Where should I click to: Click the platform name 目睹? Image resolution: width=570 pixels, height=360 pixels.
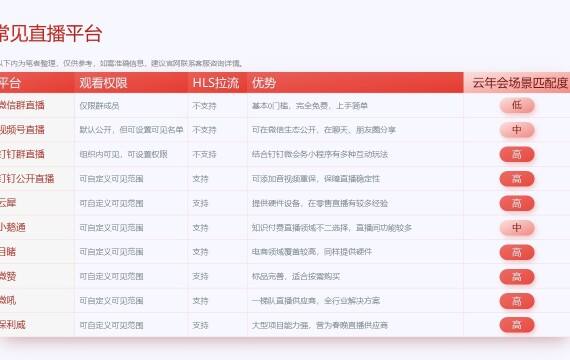tap(8, 252)
